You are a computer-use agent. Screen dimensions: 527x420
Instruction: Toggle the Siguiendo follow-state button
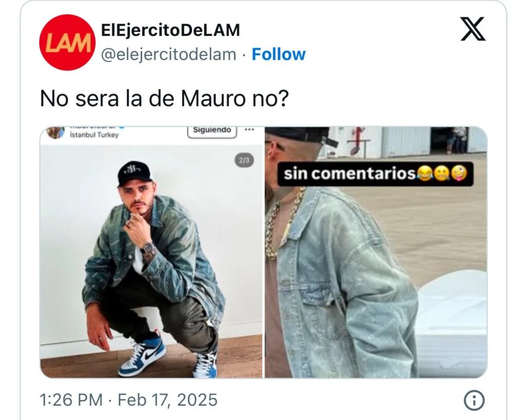[x=212, y=131]
